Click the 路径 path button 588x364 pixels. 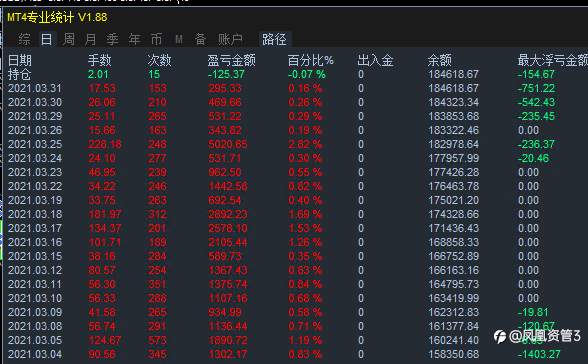coord(274,39)
